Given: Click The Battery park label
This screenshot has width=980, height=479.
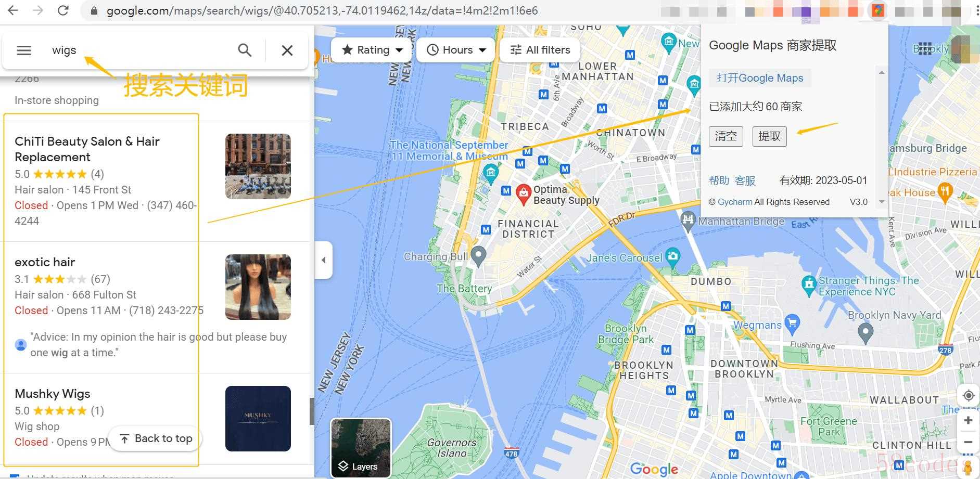Looking at the screenshot, I should point(464,289).
